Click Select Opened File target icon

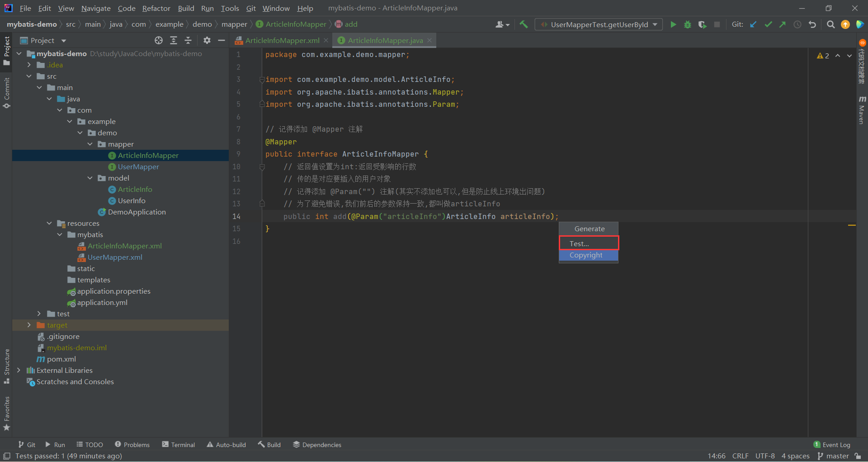click(159, 40)
